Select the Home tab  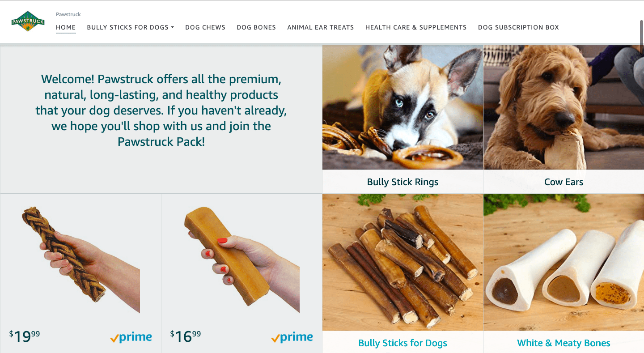[66, 27]
